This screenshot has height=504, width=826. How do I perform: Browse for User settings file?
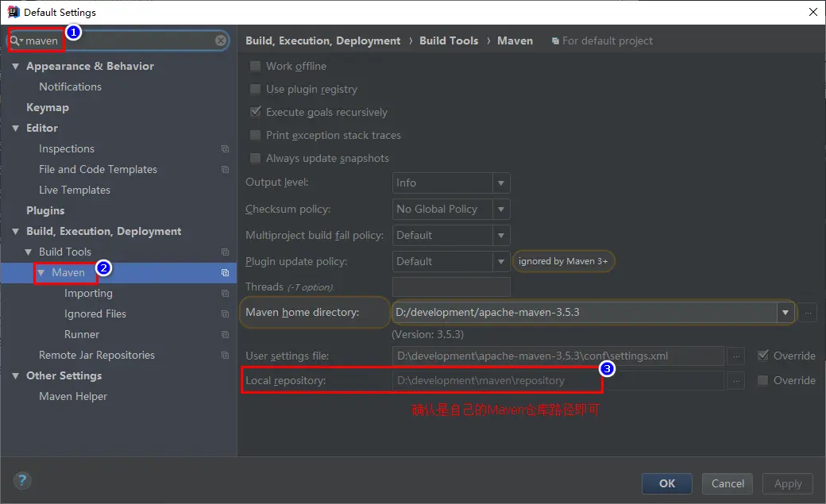[x=736, y=356]
